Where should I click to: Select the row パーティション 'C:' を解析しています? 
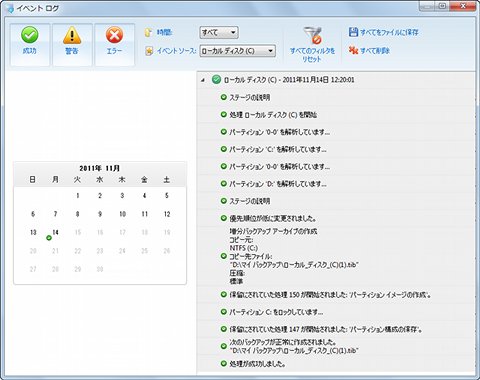click(x=336, y=149)
